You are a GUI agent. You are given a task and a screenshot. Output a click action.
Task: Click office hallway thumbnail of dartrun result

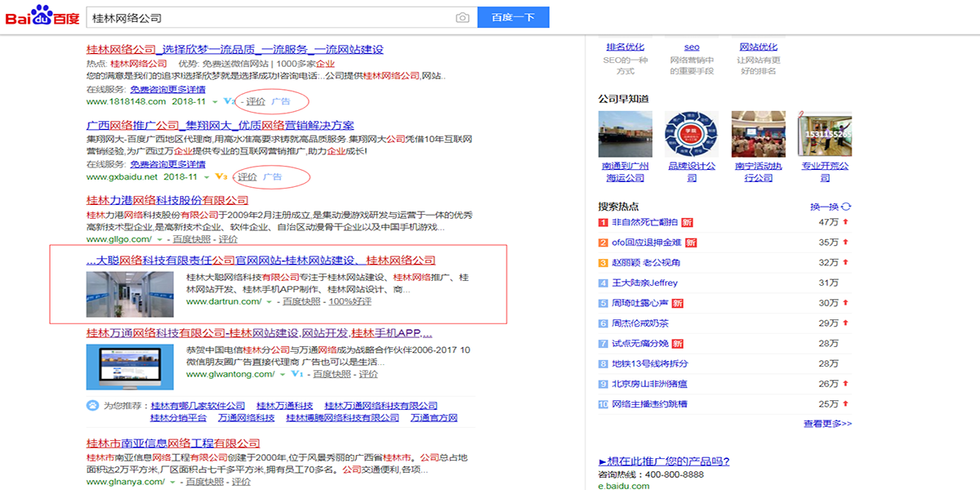[130, 294]
